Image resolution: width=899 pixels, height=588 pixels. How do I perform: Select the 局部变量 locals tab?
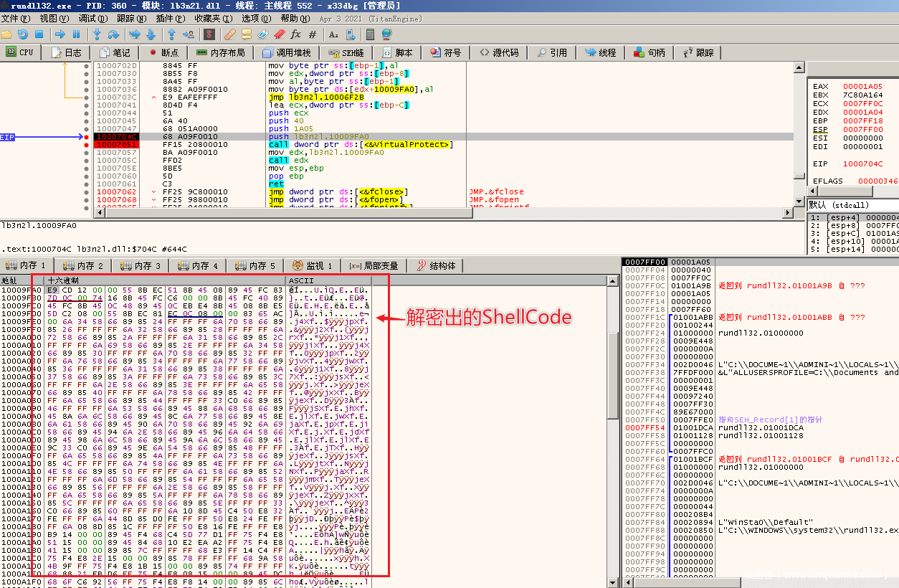(x=374, y=265)
